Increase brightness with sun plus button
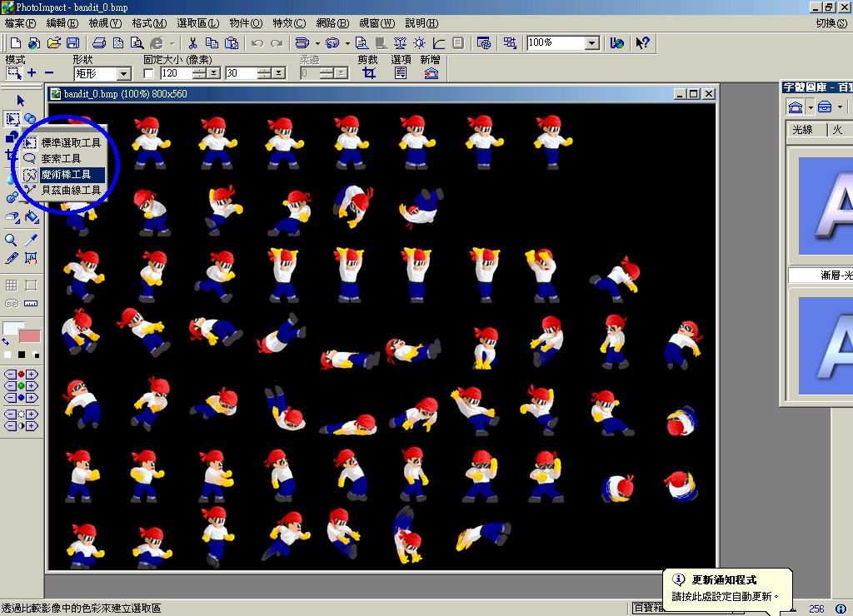 click(32, 415)
